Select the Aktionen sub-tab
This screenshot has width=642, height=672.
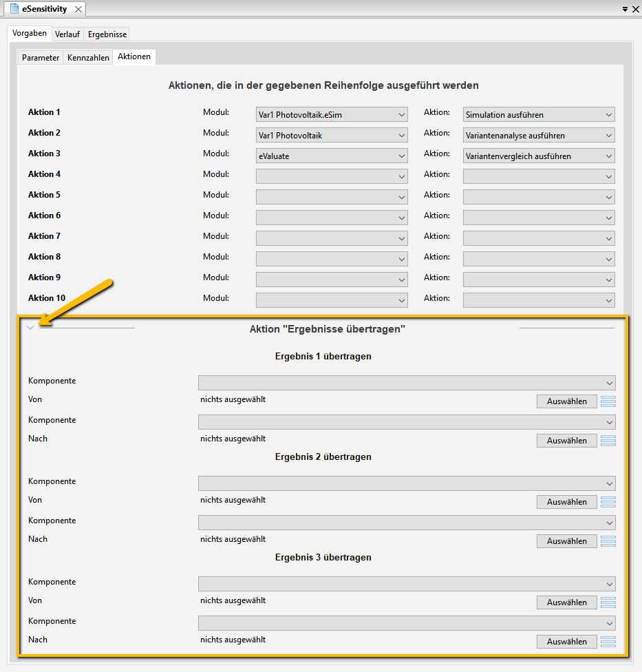[x=134, y=56]
